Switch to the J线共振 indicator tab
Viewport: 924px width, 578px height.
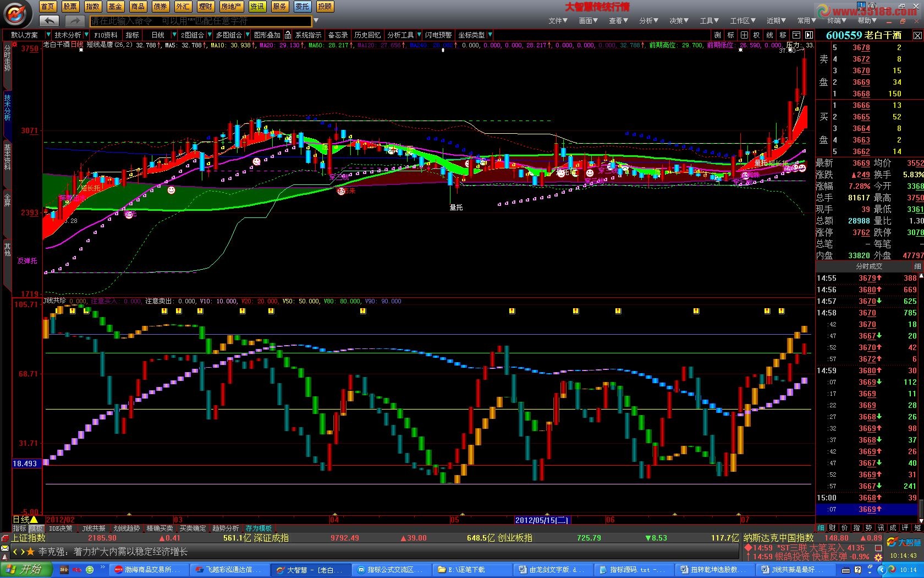pyautogui.click(x=94, y=528)
